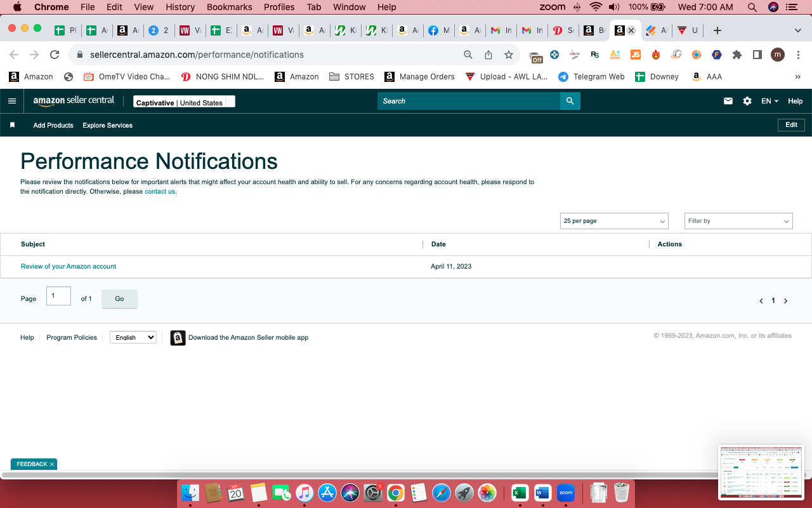Open a new Chrome tab
This screenshot has width=812, height=508.
coord(717,30)
